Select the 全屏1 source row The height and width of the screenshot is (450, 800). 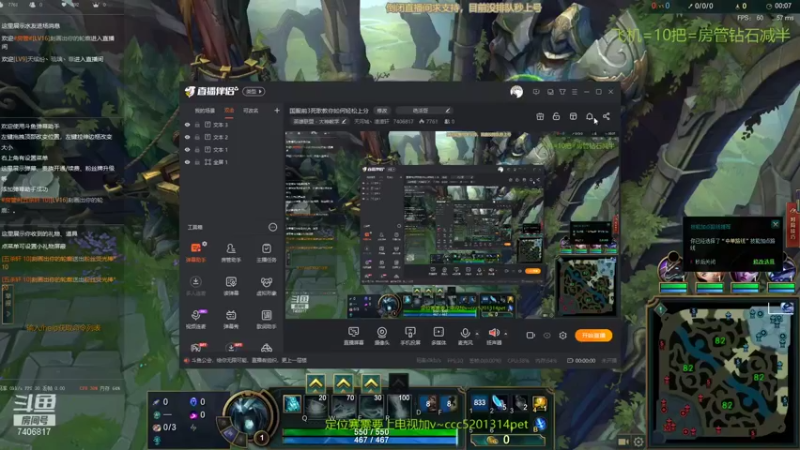pos(232,162)
